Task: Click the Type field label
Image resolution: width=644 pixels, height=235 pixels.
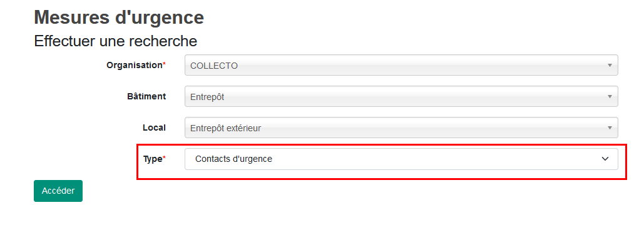Action: [152, 159]
